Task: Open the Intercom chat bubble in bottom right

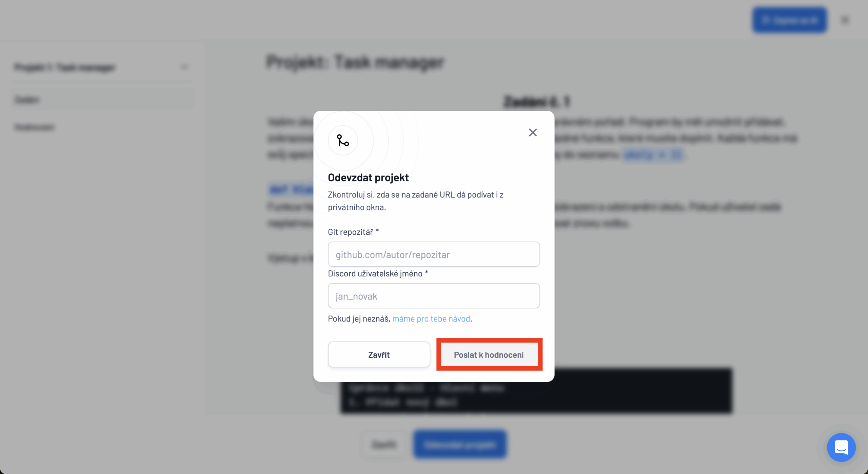Action: point(841,447)
